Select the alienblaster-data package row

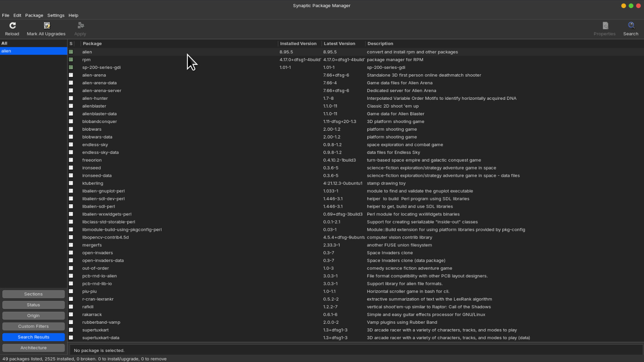tap(356, 114)
